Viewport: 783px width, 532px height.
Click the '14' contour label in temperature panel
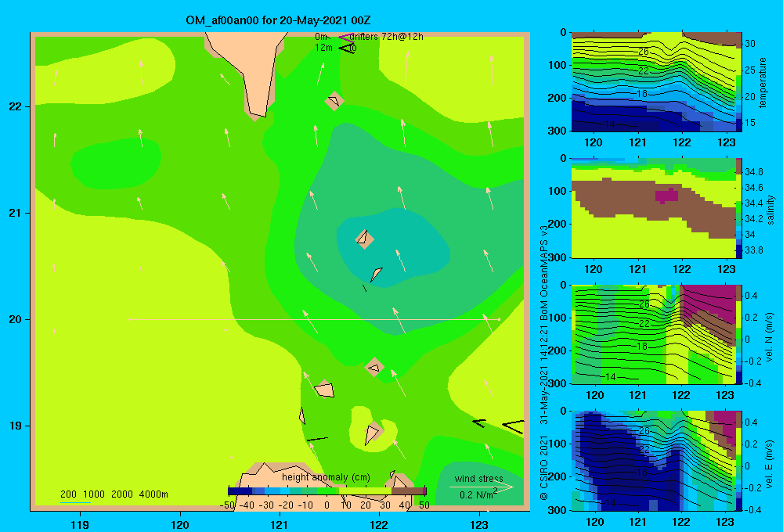[x=610, y=124]
